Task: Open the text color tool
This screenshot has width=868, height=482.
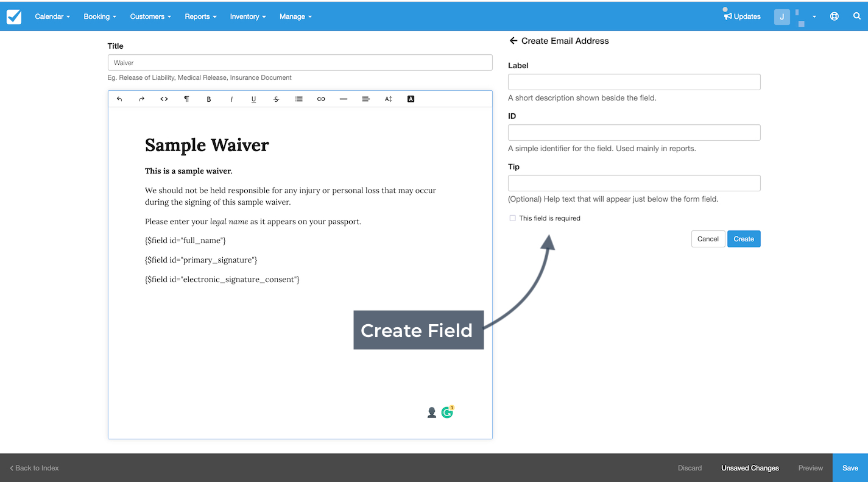Action: [x=411, y=99]
